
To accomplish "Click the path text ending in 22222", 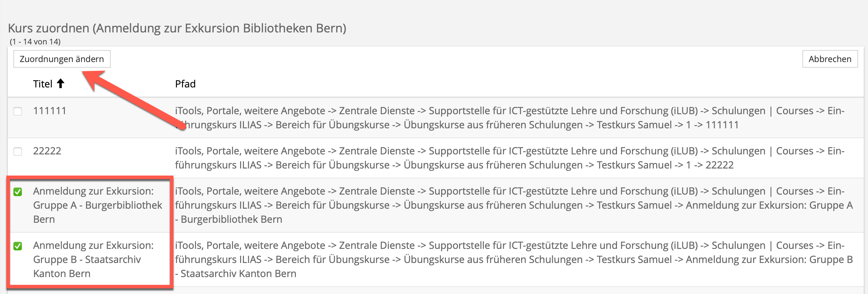I will pos(509,158).
